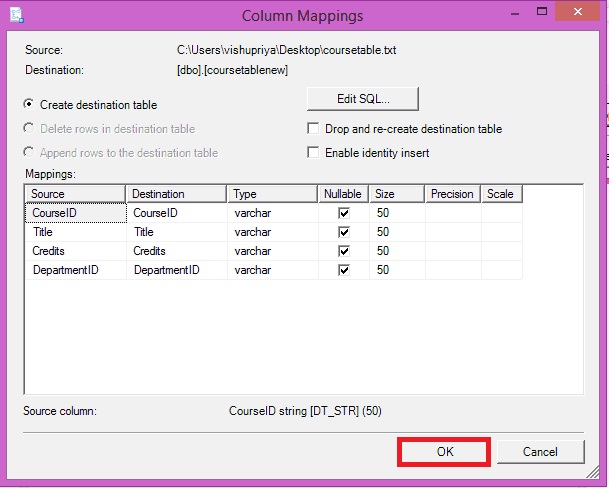This screenshot has width=609, height=488.
Task: Minimize the Column Mappings window
Action: (515, 13)
